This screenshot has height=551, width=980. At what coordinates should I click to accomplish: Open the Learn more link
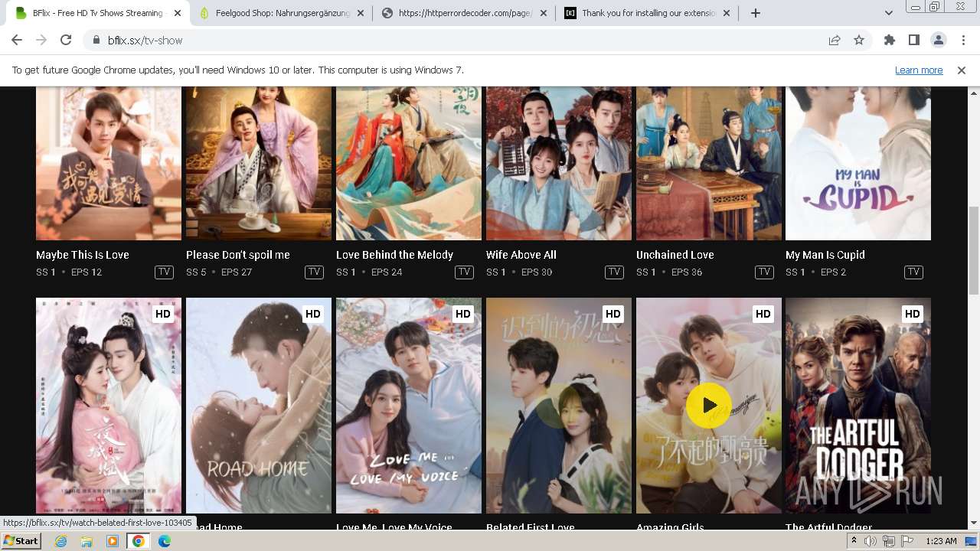(x=919, y=70)
